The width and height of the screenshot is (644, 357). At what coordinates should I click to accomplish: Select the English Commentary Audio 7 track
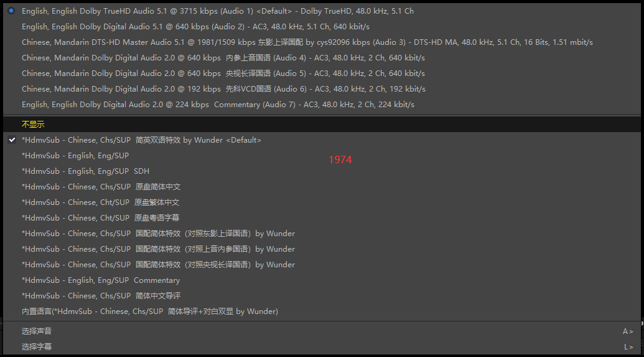coord(218,105)
